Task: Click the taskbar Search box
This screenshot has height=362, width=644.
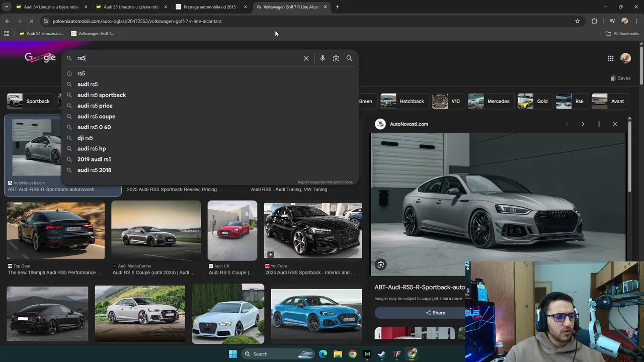Action: click(278, 354)
